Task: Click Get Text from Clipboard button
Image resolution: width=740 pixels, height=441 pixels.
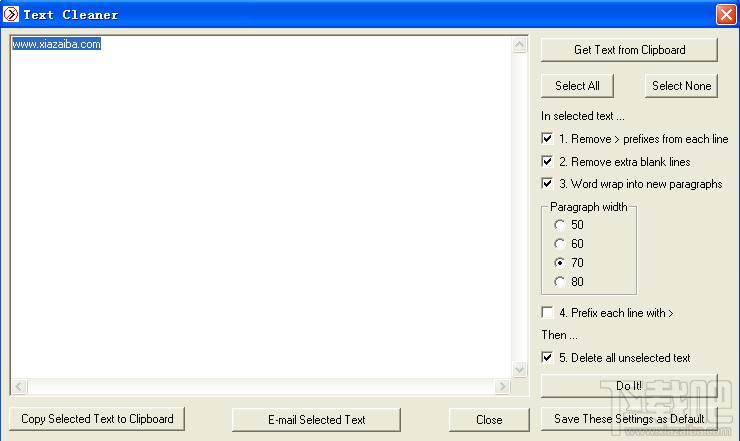Action: point(629,50)
